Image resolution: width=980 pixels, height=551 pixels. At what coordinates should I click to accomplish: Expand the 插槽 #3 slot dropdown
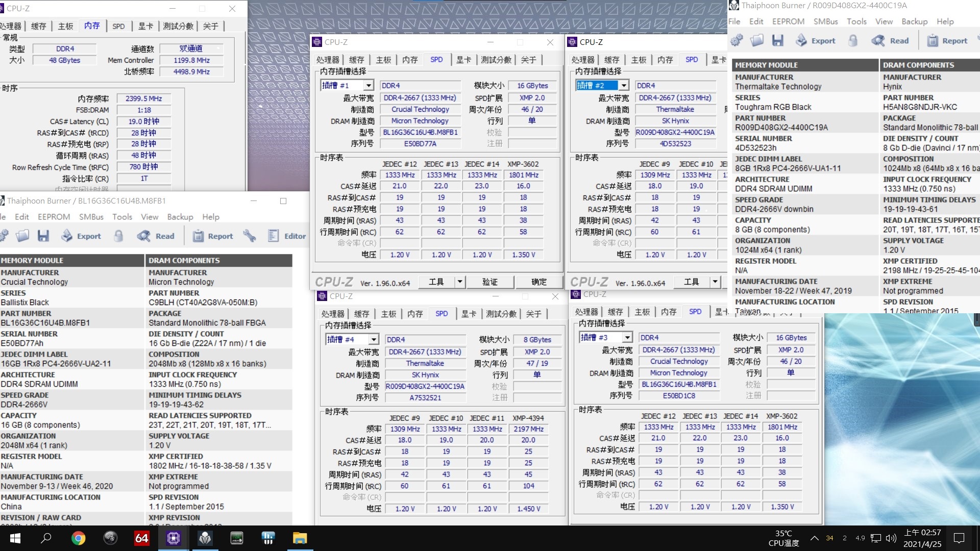tap(627, 337)
